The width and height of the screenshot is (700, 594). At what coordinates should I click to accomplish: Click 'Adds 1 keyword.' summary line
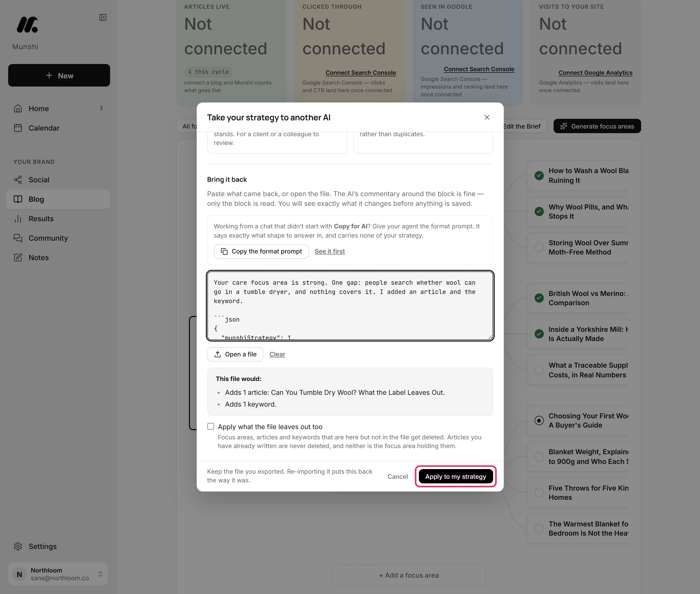point(250,404)
